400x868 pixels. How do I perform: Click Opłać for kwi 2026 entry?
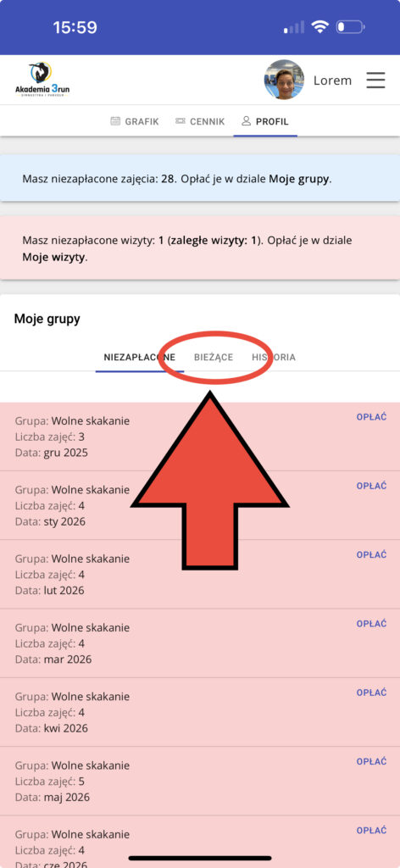[371, 693]
